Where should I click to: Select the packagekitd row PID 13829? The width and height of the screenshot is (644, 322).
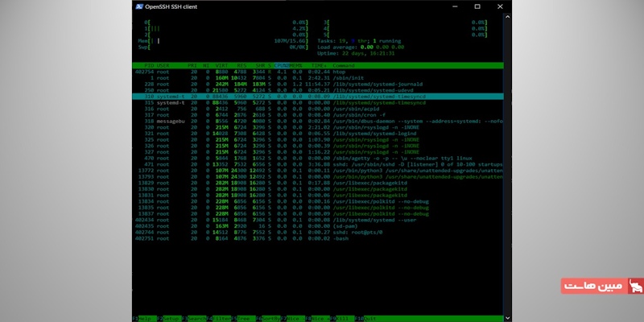tap(318, 183)
